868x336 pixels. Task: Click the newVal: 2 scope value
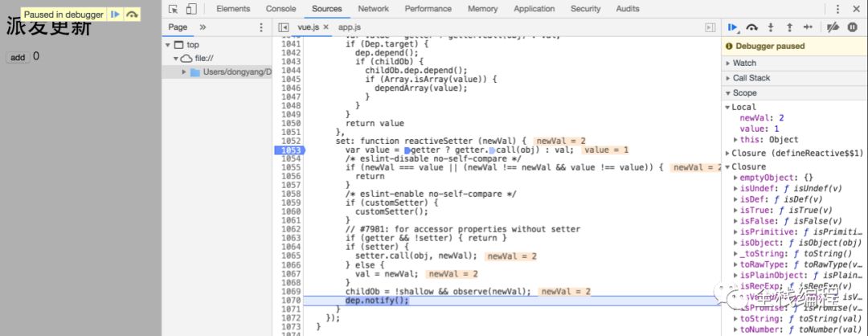(762, 118)
